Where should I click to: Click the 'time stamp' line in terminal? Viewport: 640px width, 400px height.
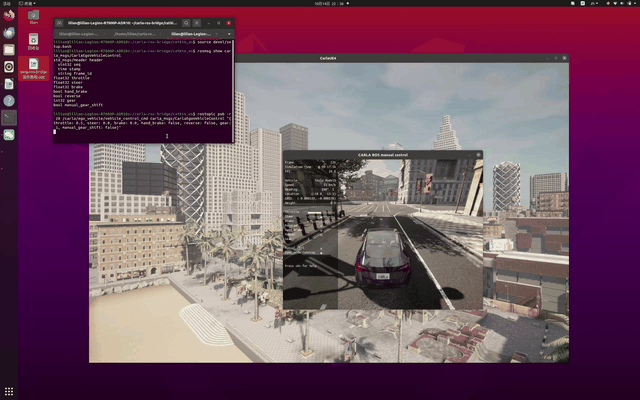click(69, 69)
